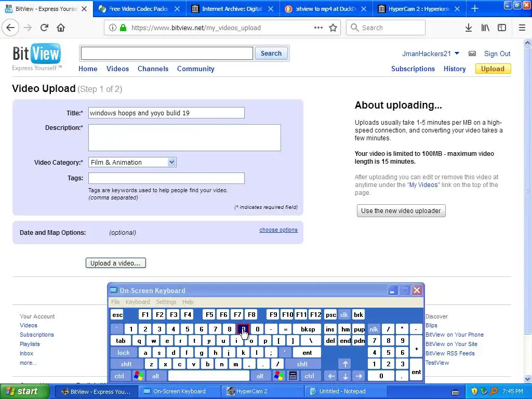Open File menu in On-Screen Keyboard
This screenshot has width=532, height=399.
(x=115, y=302)
